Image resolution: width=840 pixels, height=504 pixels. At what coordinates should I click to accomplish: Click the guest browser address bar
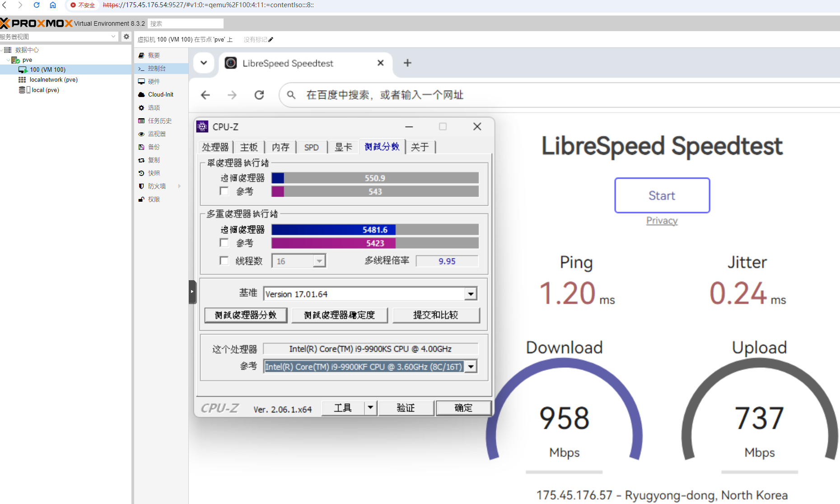(x=560, y=95)
